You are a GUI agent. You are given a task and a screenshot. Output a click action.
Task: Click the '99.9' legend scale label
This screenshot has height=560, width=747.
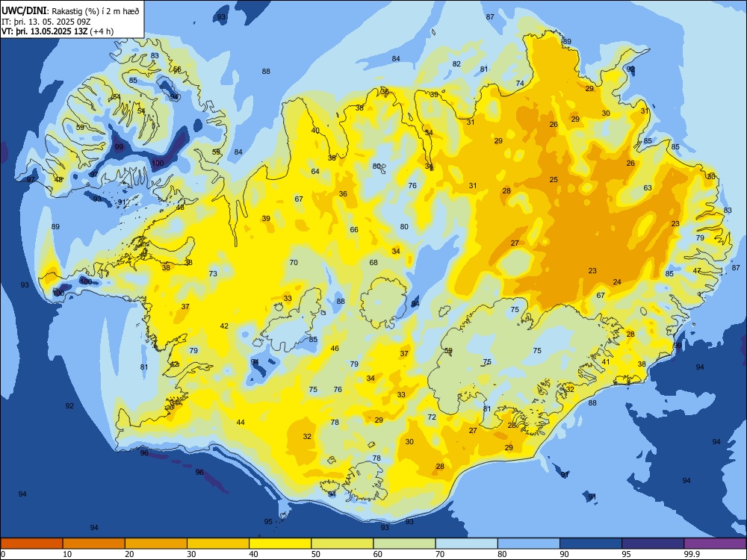(691, 554)
